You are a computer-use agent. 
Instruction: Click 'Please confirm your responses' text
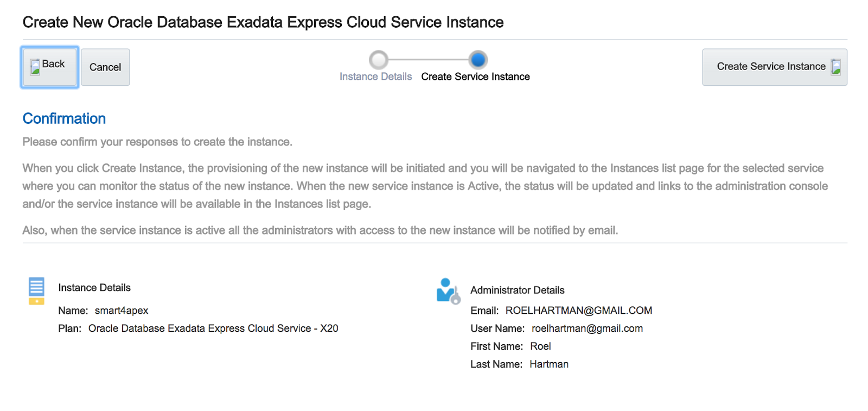click(157, 142)
